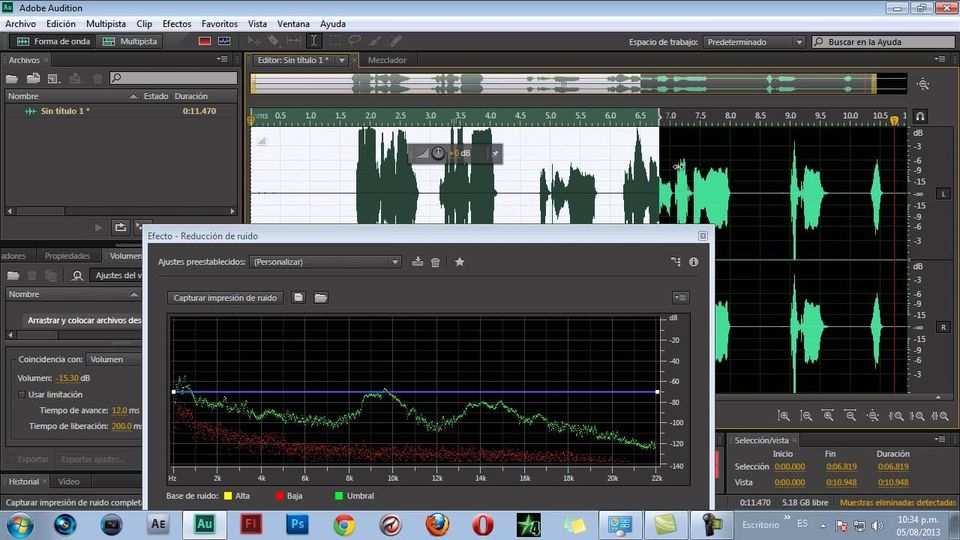Open the Clip menu
The width and height of the screenshot is (960, 540).
(x=144, y=24)
